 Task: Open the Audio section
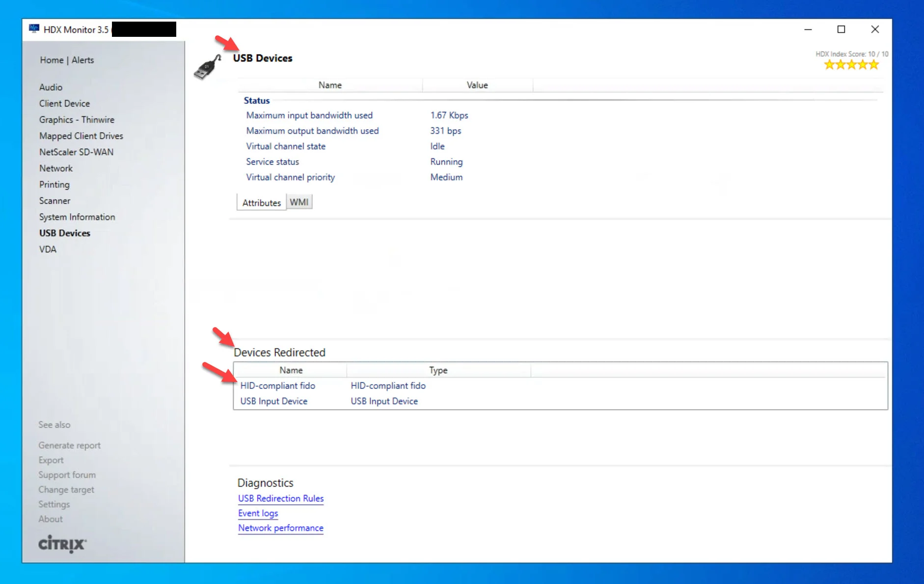(51, 87)
